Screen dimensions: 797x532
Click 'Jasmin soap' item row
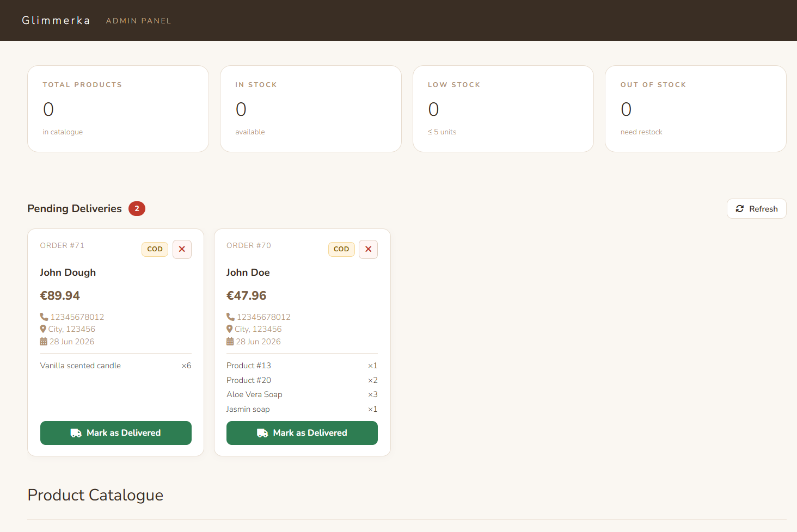pyautogui.click(x=302, y=409)
